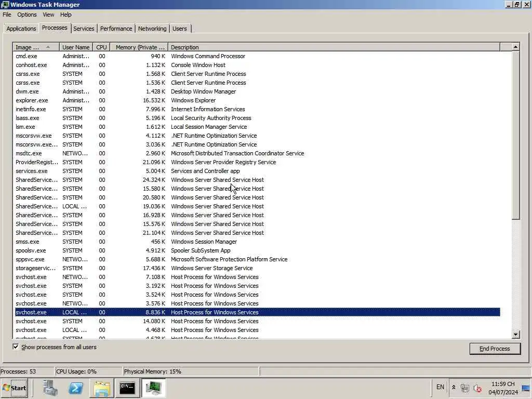This screenshot has height=399, width=532.
Task: Click the Start button
Action: [15, 388]
